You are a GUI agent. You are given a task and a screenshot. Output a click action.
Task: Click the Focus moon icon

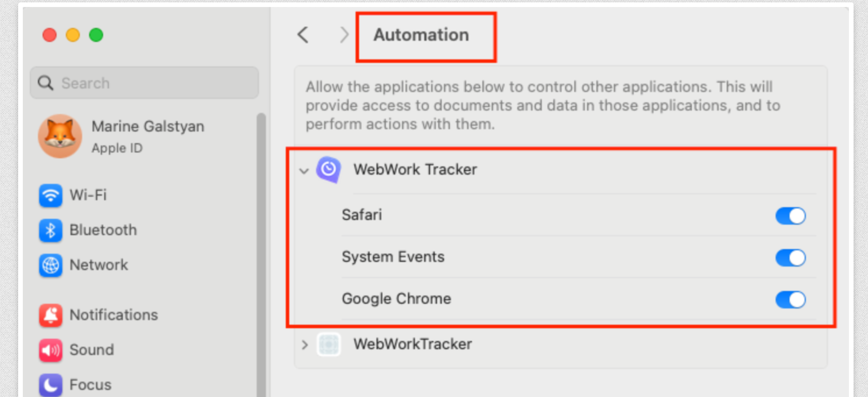pos(50,385)
